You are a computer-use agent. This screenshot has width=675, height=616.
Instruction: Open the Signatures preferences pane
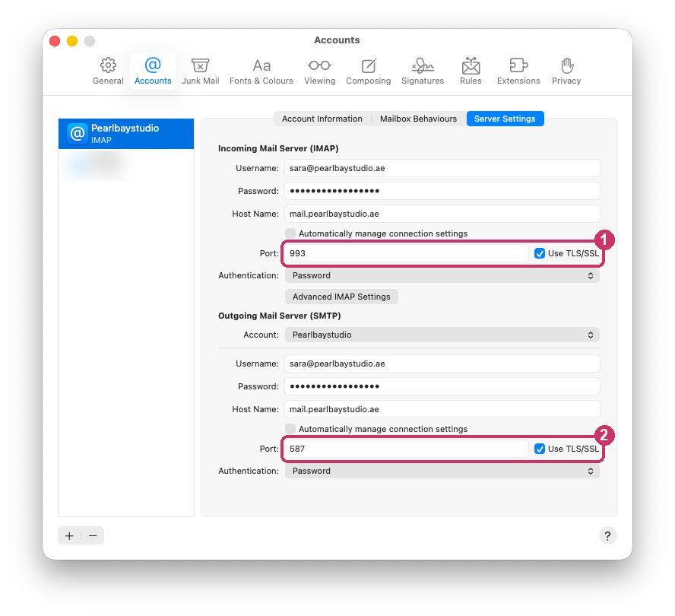[x=423, y=71]
